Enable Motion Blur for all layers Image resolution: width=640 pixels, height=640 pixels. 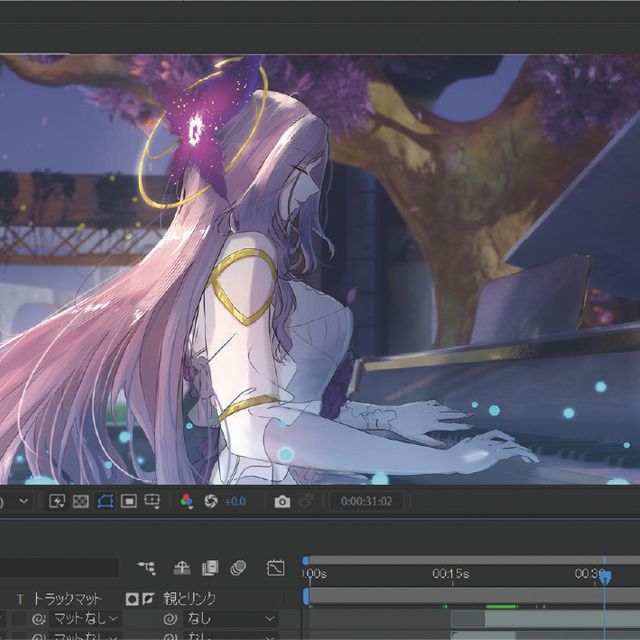click(x=238, y=568)
